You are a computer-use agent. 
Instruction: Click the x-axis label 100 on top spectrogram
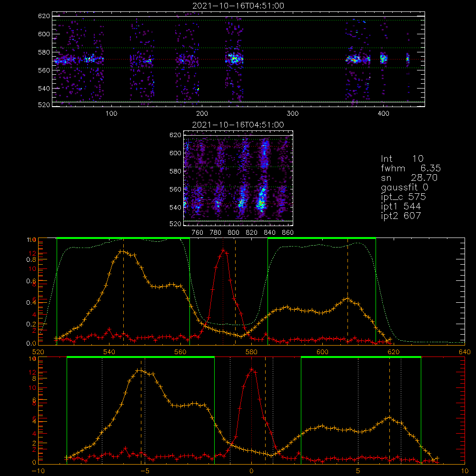[x=111, y=114]
